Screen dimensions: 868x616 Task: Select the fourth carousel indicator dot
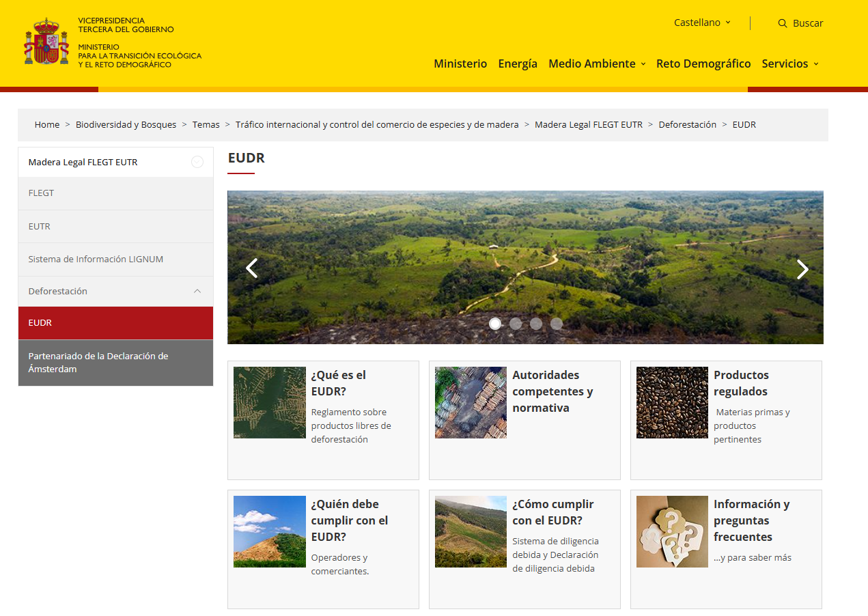[557, 324]
